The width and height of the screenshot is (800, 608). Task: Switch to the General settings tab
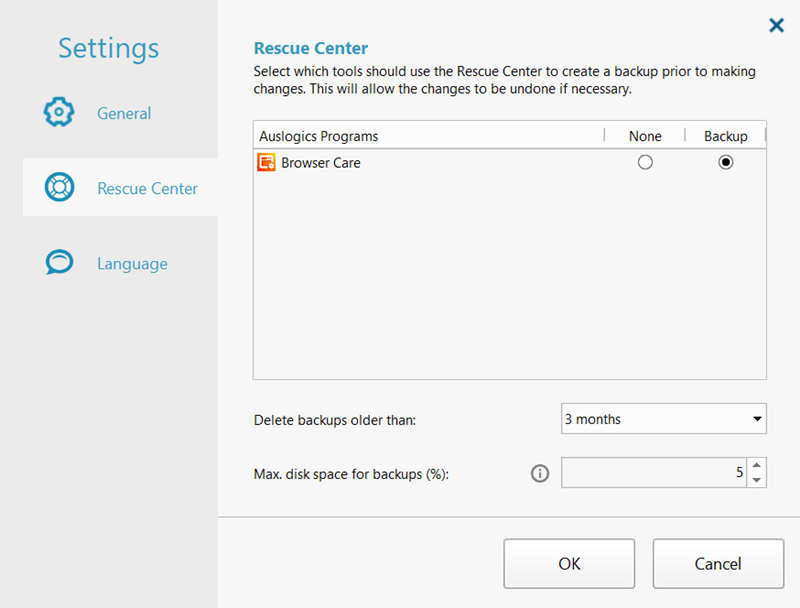[x=124, y=113]
